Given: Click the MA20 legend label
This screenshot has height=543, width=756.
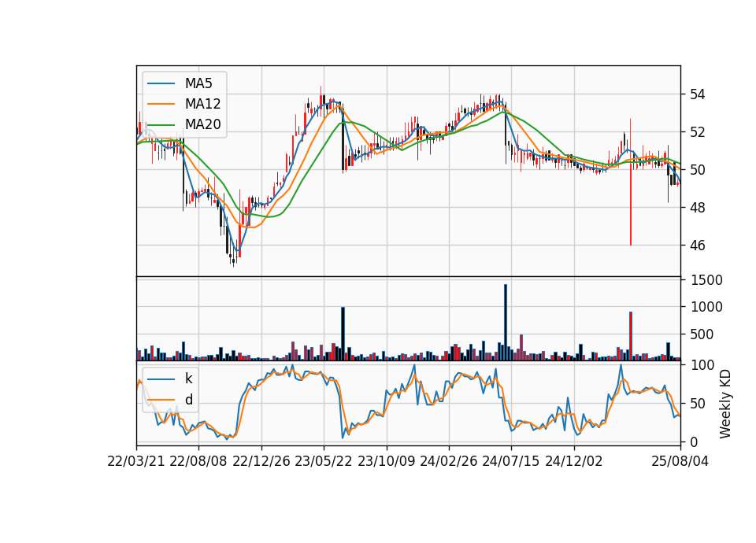Looking at the screenshot, I should [202, 124].
